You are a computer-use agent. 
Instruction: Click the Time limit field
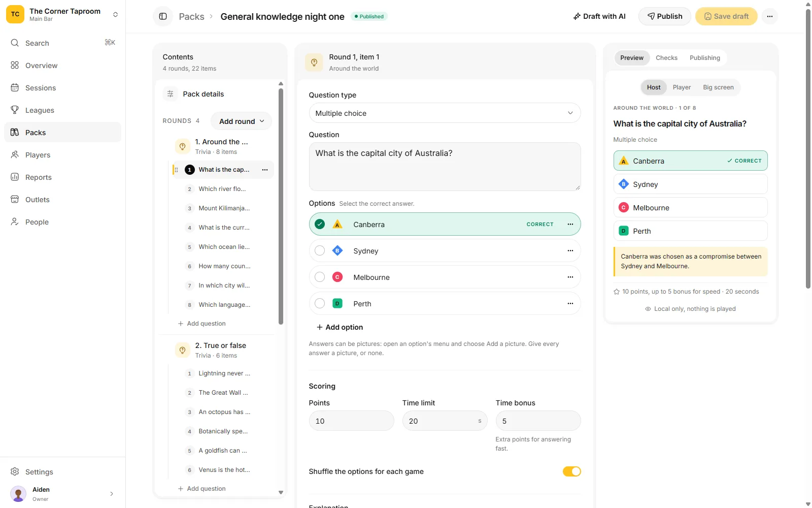(445, 421)
